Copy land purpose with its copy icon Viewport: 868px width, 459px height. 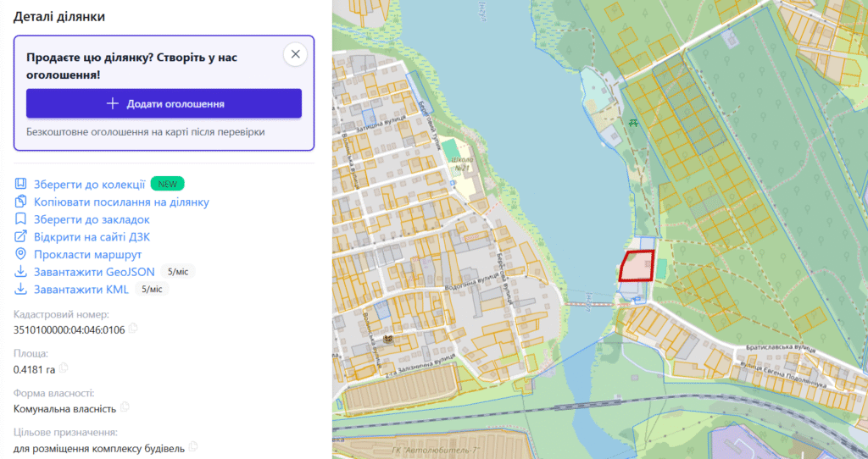point(192,446)
